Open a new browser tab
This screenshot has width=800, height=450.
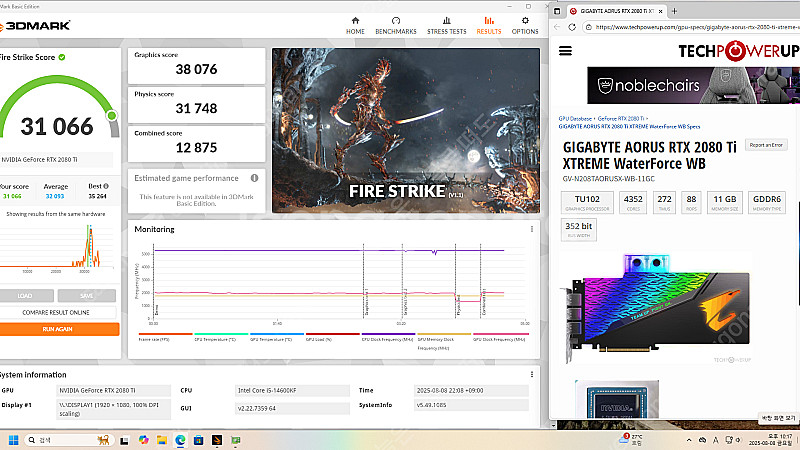674,11
